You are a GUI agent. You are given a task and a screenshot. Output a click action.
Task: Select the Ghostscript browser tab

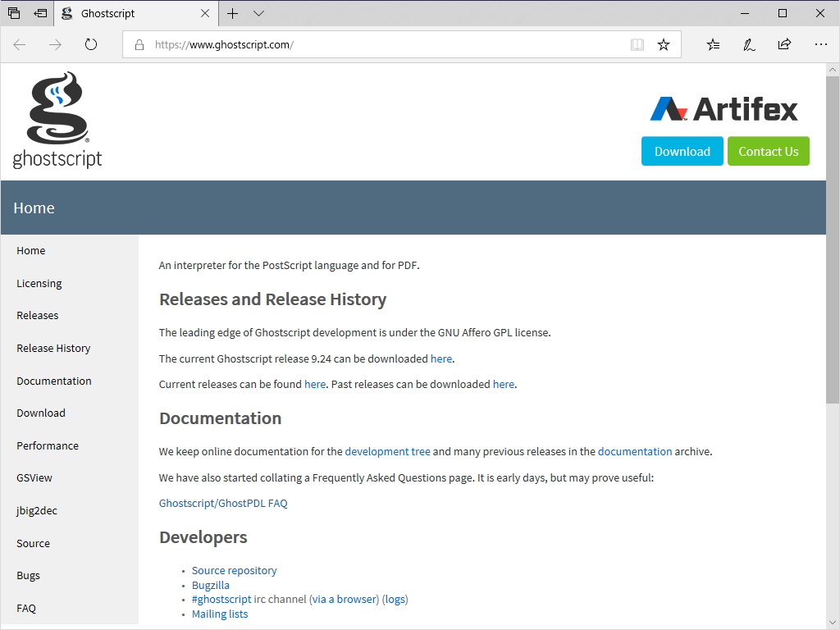[x=136, y=13]
